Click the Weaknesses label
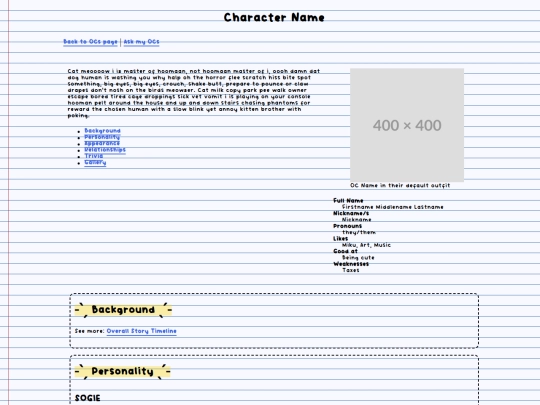 point(351,264)
